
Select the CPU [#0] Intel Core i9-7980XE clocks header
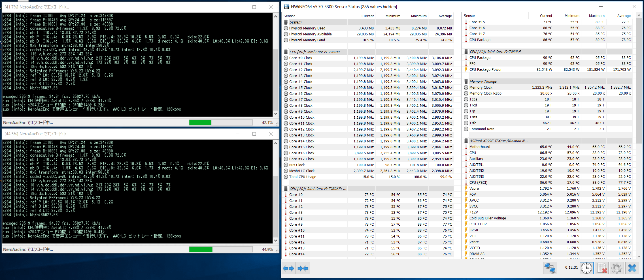368,52
